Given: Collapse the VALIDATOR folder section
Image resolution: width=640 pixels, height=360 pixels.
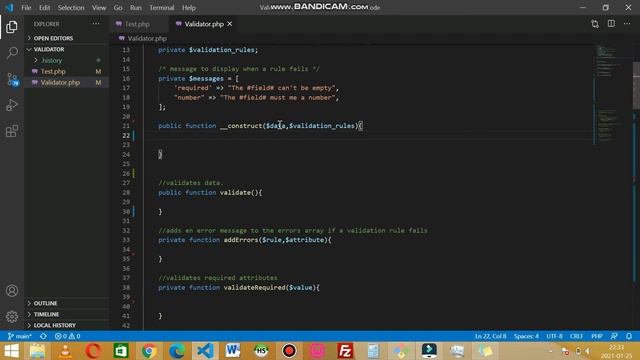Looking at the screenshot, I should coord(49,49).
